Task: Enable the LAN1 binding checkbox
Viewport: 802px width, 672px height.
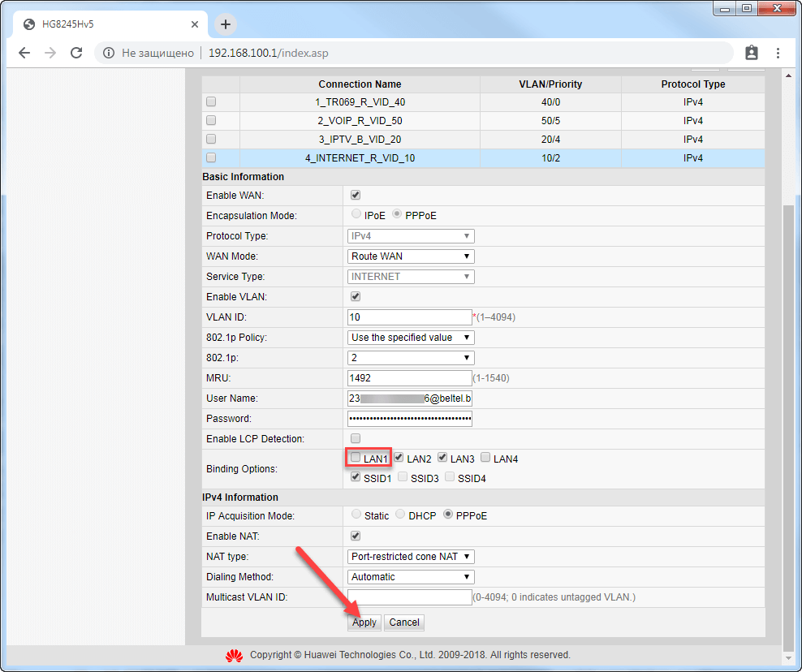Action: click(356, 458)
